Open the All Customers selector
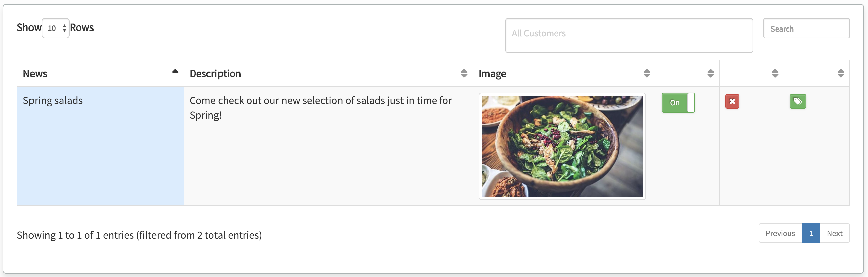 click(x=629, y=36)
